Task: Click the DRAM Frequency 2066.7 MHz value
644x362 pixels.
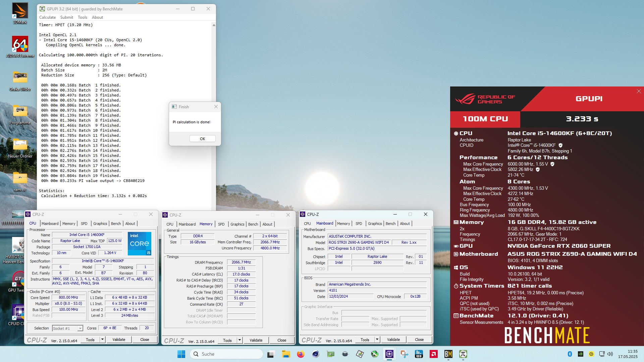Action: 241,262
